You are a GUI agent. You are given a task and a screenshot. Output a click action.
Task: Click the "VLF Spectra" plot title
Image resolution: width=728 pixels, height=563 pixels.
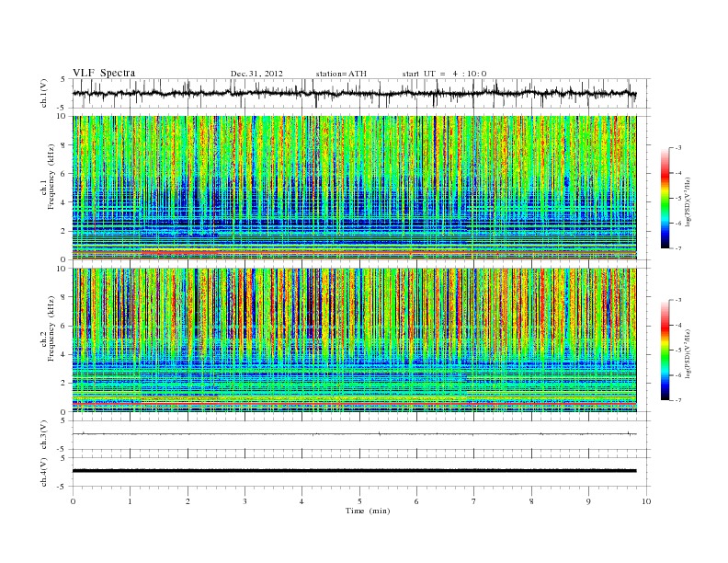[x=104, y=73]
